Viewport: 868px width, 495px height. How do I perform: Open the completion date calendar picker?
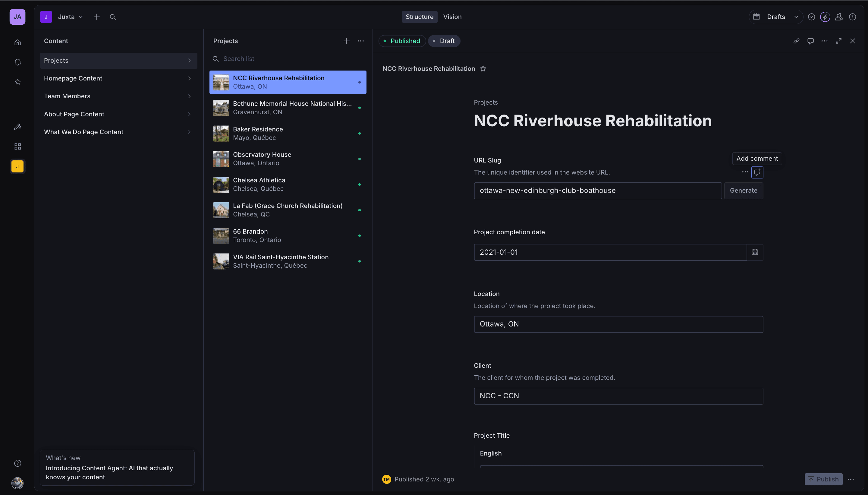click(755, 252)
